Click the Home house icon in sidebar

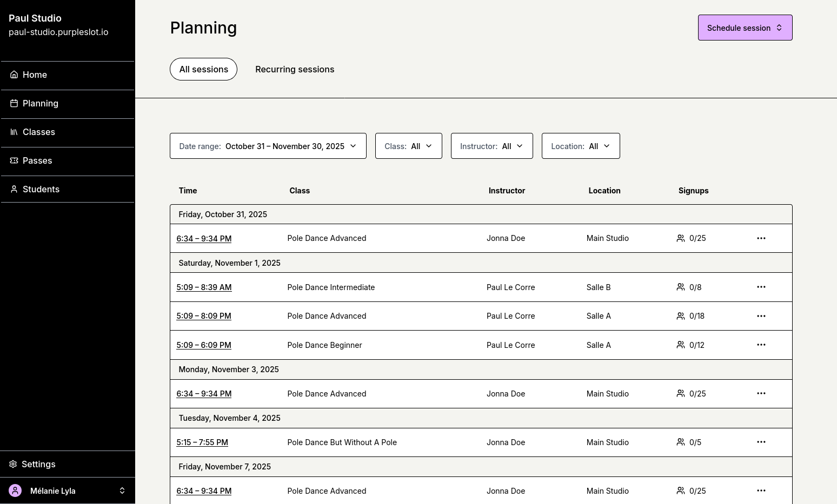pyautogui.click(x=14, y=75)
